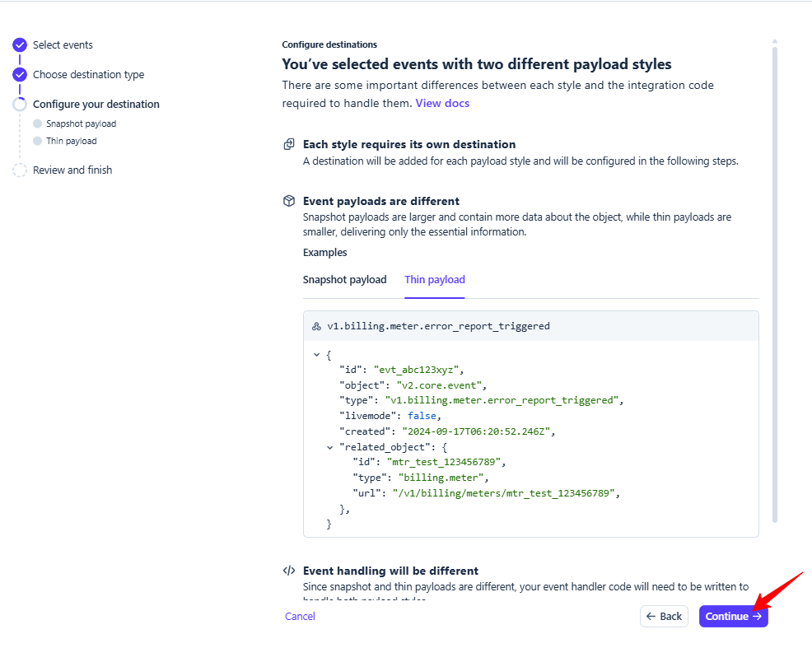Screen dimensions: 812x648
Task: Click the event icon in the code header
Action: tap(316, 326)
